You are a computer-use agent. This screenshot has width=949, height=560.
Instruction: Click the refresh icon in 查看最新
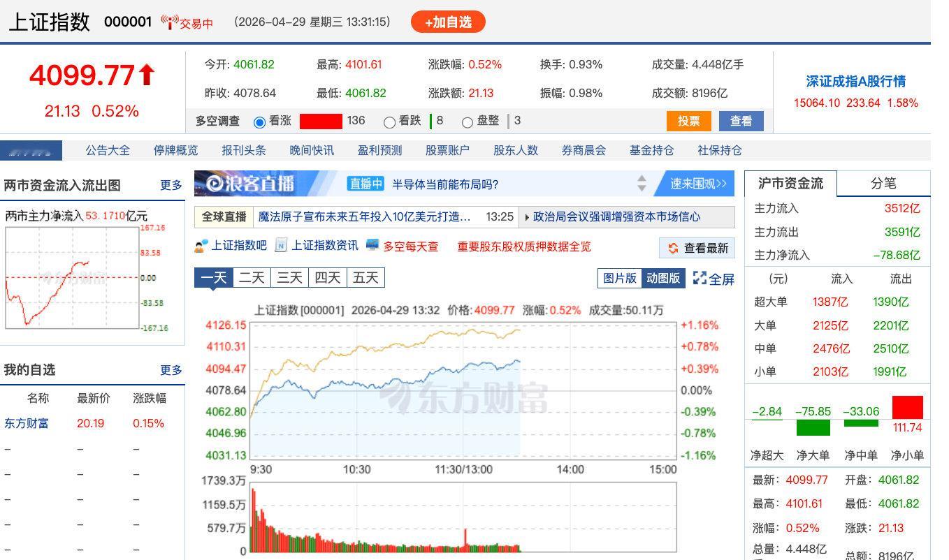[673, 248]
